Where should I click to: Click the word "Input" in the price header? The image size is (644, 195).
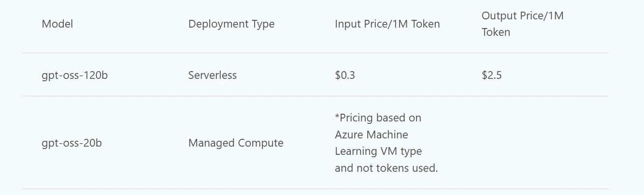tap(346, 24)
